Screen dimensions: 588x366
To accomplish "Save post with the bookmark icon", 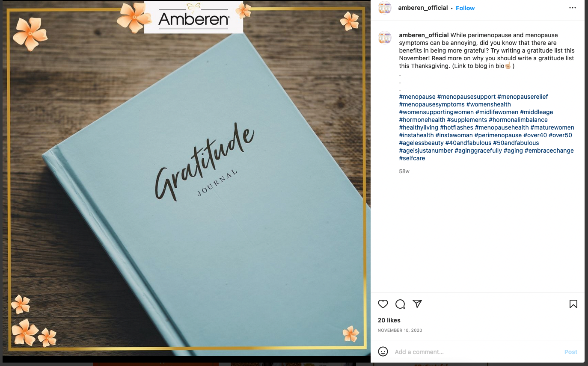I will (573, 304).
